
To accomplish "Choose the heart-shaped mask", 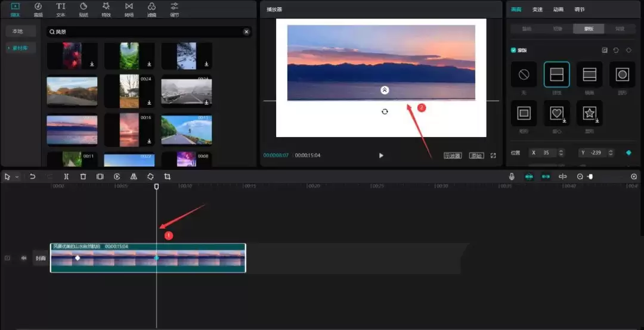I will (556, 112).
